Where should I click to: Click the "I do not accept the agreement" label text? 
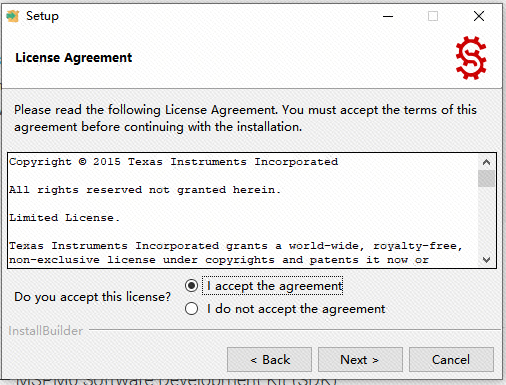click(296, 309)
